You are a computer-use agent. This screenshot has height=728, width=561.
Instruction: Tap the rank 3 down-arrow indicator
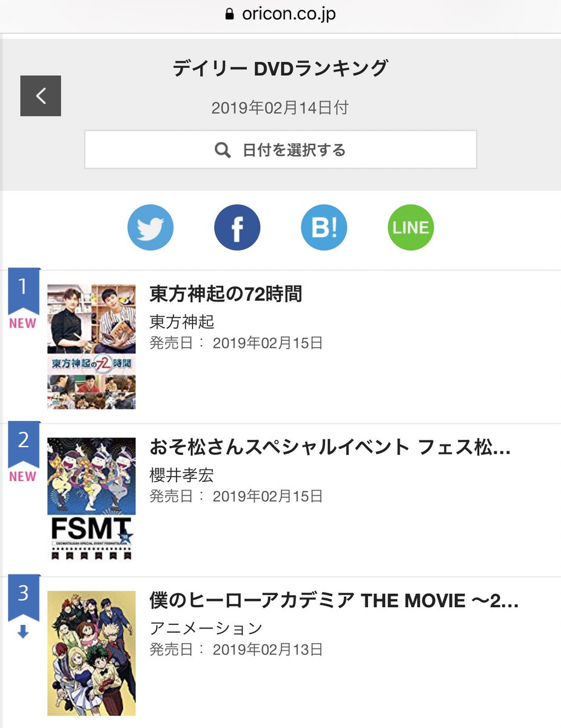pyautogui.click(x=23, y=632)
